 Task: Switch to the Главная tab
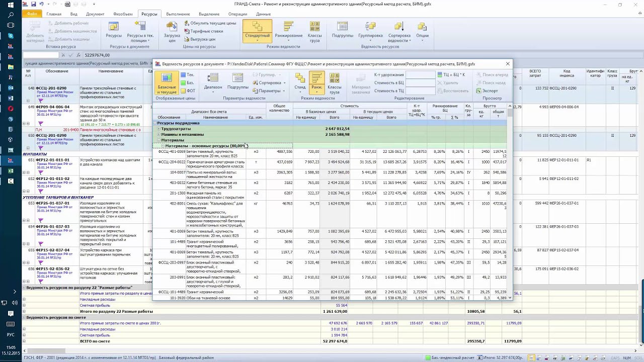[x=54, y=14]
